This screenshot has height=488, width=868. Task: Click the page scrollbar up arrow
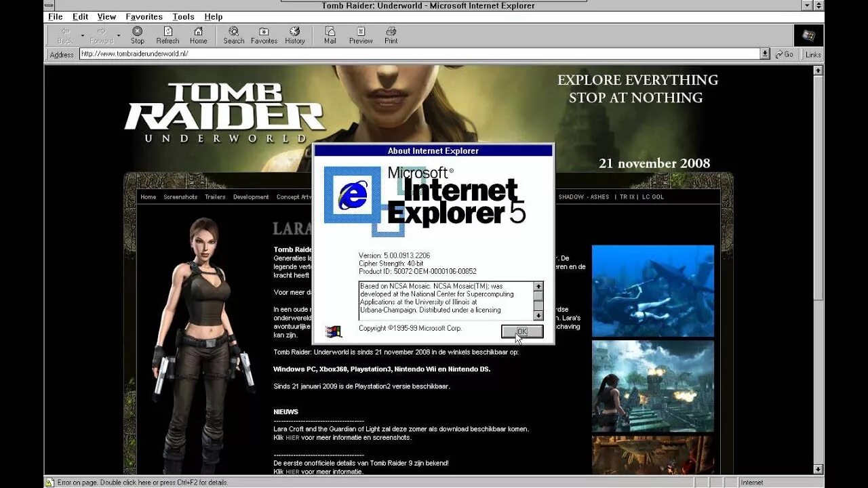818,70
